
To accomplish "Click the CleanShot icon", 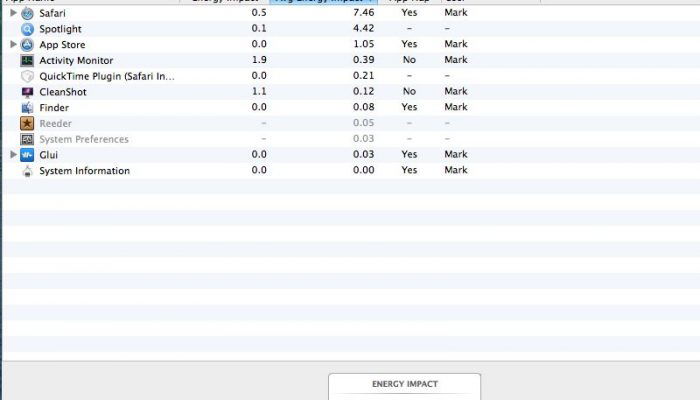I will coord(27,92).
